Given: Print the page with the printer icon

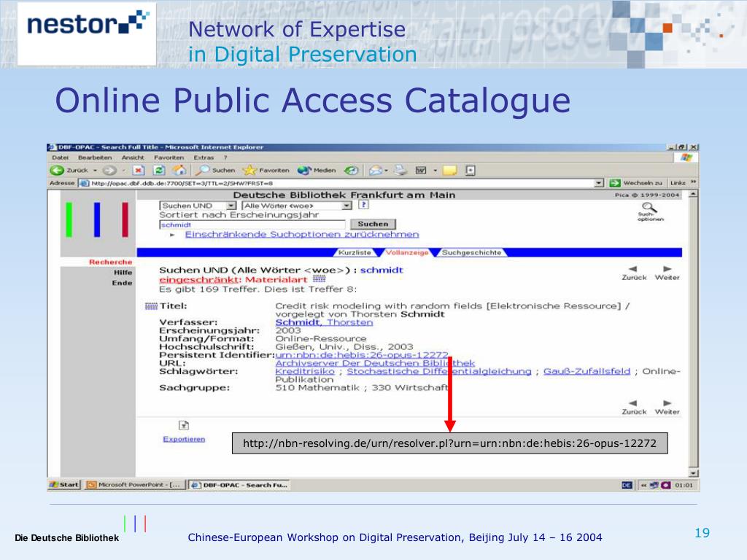Looking at the screenshot, I should coord(400,170).
